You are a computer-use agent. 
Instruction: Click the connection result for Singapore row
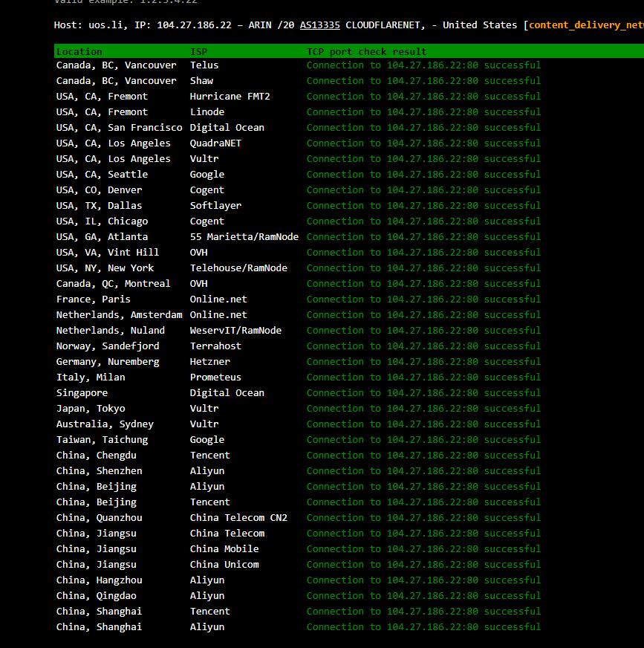pos(423,393)
